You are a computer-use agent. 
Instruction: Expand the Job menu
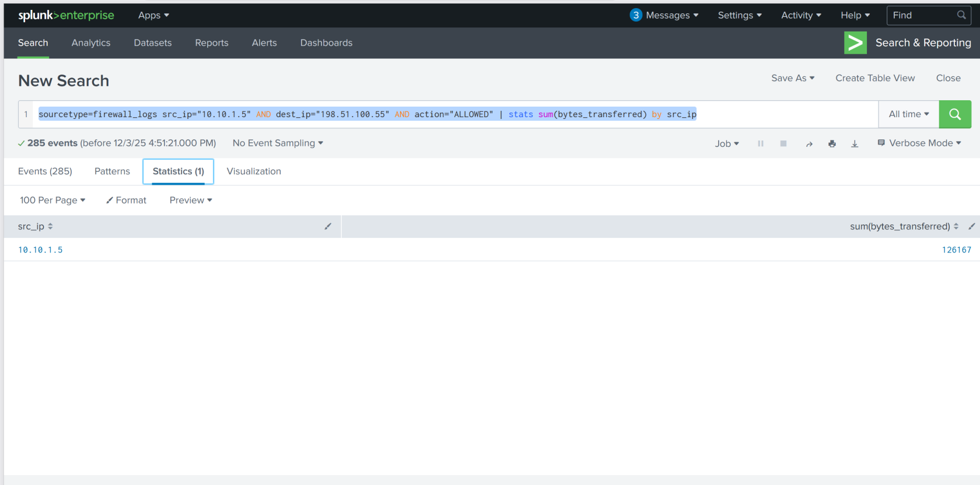point(727,143)
